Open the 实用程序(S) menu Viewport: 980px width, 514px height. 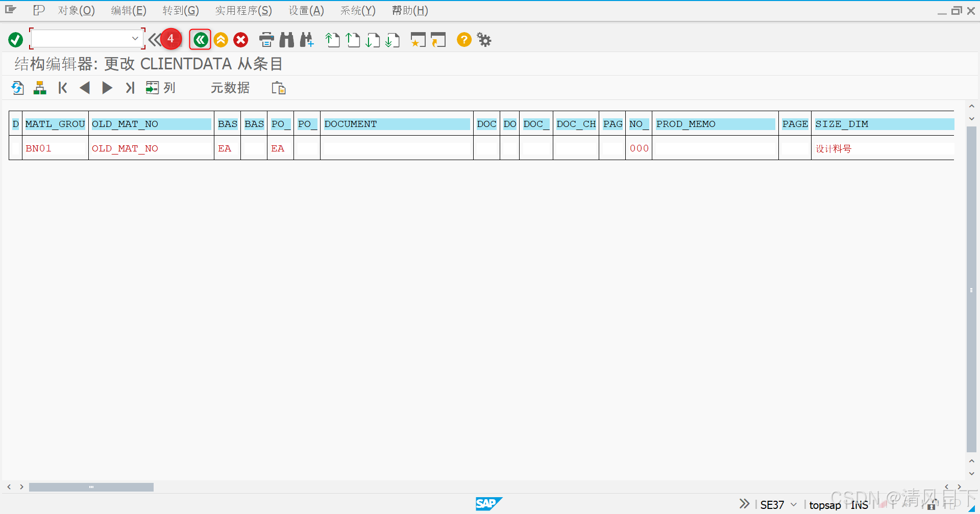pyautogui.click(x=243, y=10)
